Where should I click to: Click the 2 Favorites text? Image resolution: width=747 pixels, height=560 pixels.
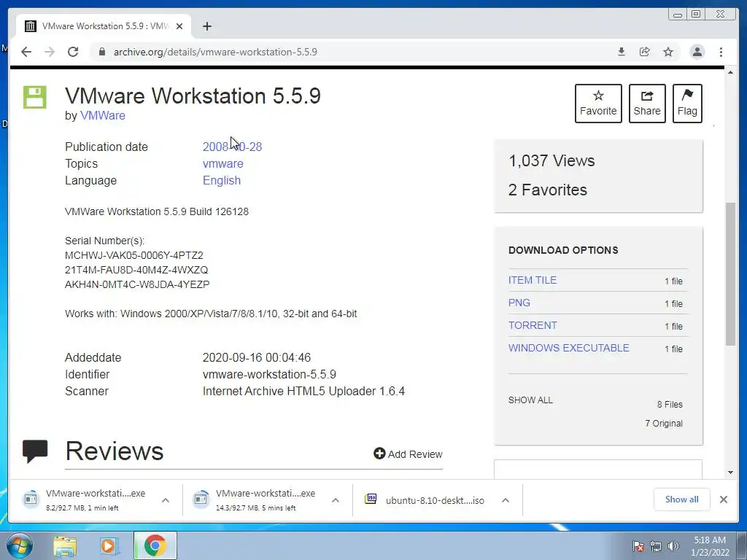click(547, 190)
